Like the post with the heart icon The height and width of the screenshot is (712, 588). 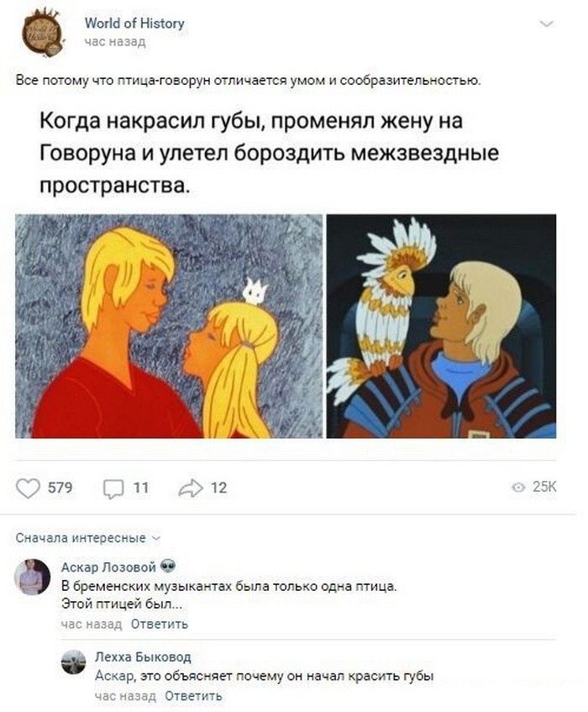coord(28,488)
